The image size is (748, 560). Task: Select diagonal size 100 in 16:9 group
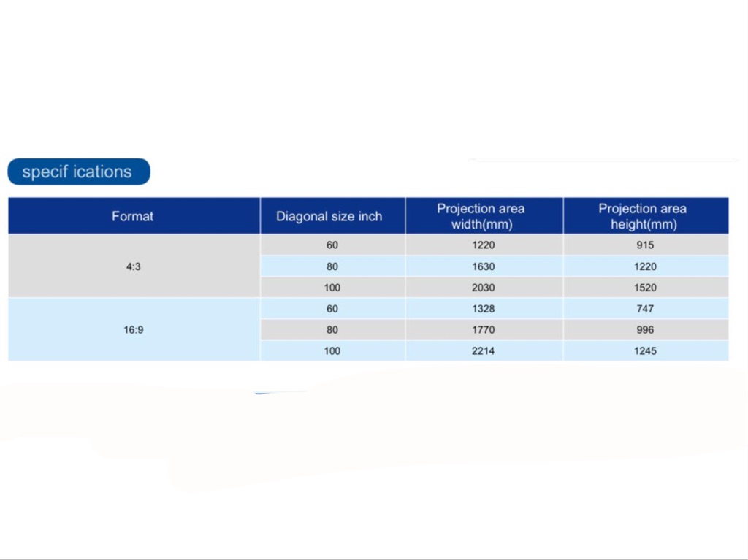(332, 351)
